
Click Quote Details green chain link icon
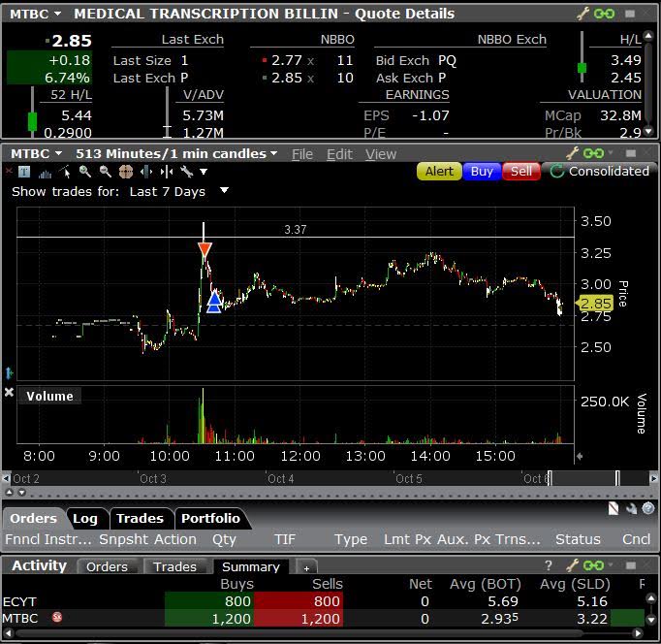[604, 14]
